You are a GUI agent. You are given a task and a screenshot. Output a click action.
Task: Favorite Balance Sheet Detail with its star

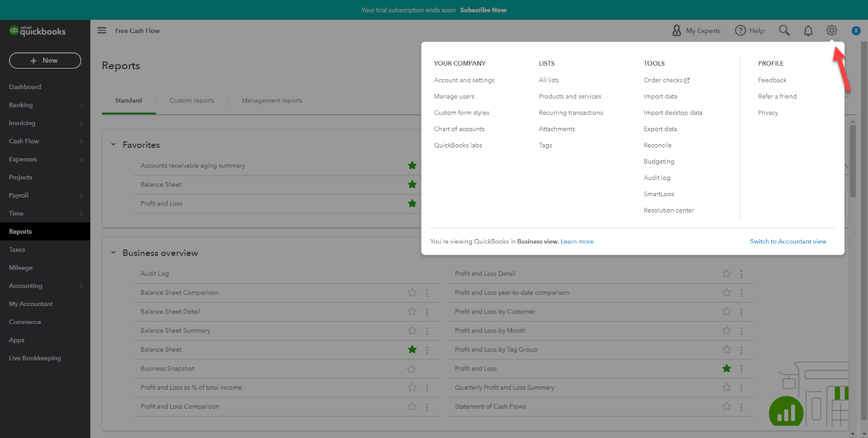tap(412, 312)
